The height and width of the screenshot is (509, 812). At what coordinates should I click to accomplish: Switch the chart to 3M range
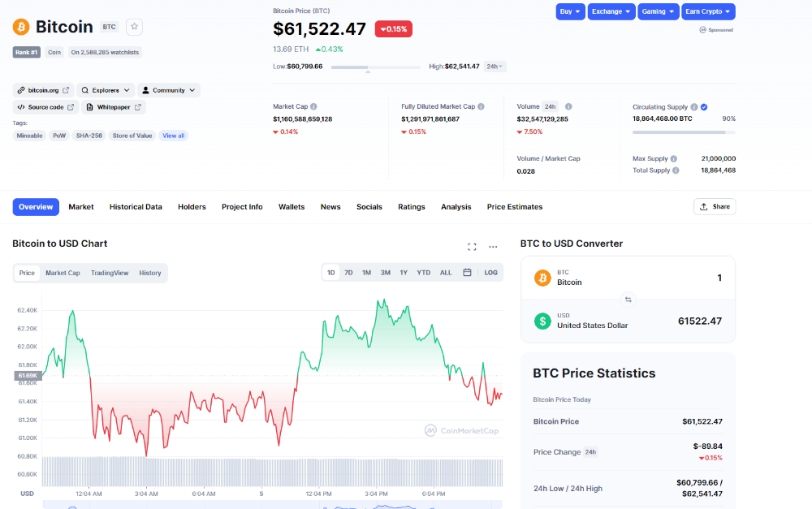[385, 273]
